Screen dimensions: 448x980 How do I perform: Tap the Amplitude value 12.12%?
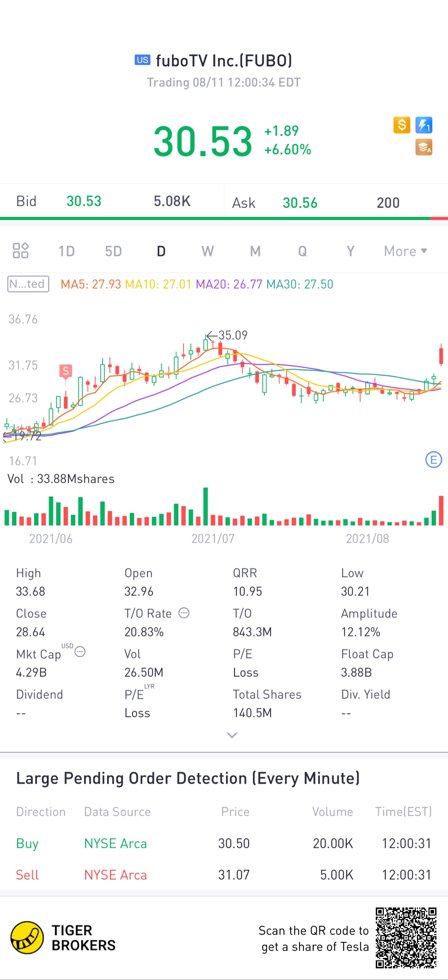361,632
